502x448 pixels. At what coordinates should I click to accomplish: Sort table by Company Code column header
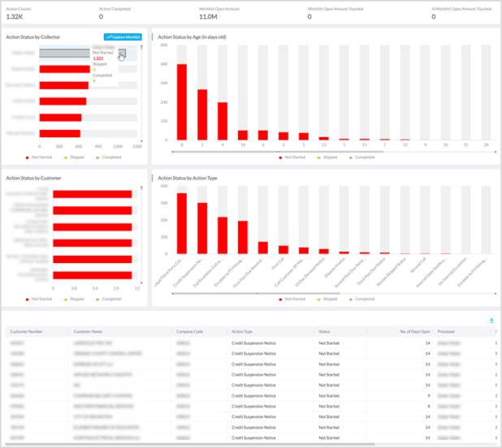pyautogui.click(x=189, y=332)
